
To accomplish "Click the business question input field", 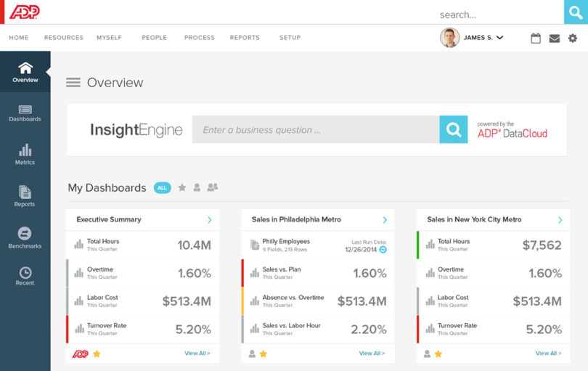I will (316, 129).
